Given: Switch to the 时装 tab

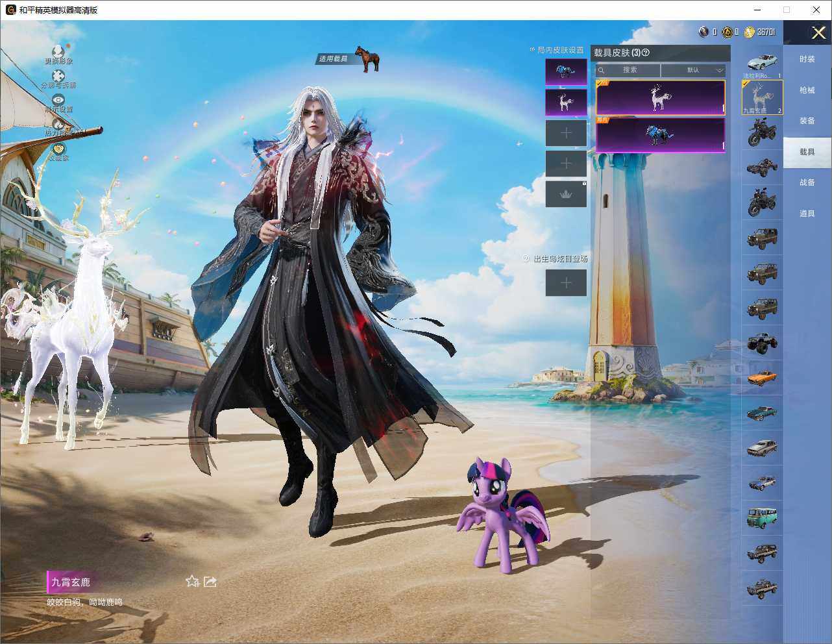Looking at the screenshot, I should click(x=807, y=59).
